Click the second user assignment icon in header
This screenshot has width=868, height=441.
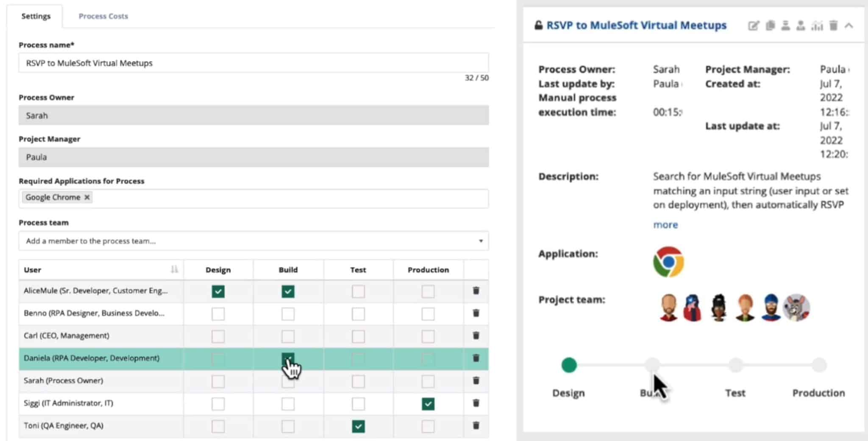click(801, 25)
